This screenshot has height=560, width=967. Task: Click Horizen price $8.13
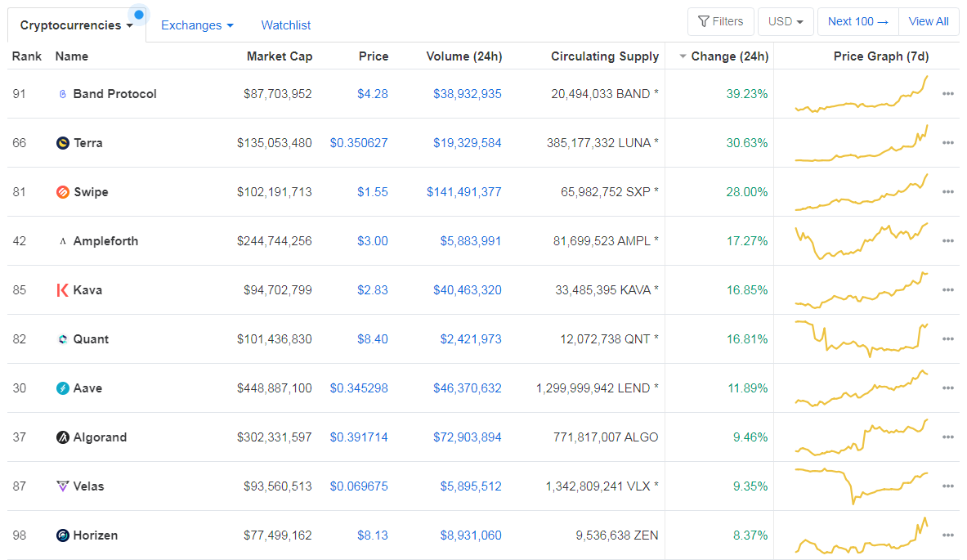[x=373, y=535]
